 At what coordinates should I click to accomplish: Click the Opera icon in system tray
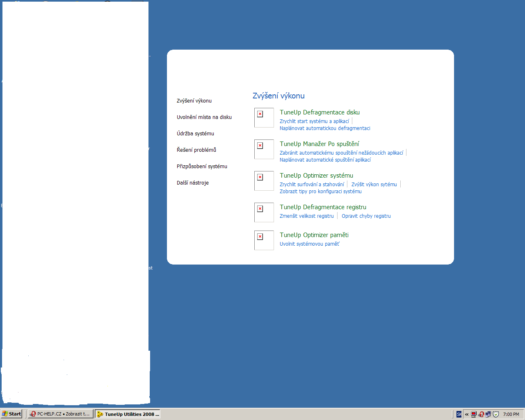(x=481, y=414)
